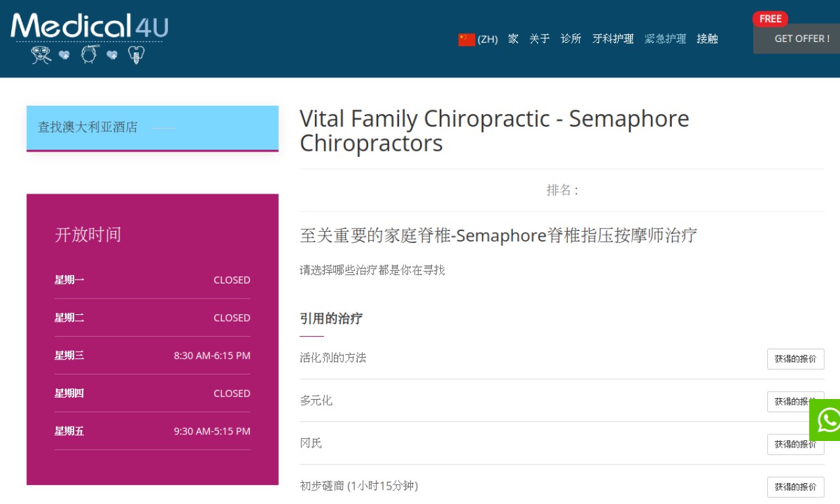The height and width of the screenshot is (504, 840).
Task: Click the 查找澳大利亚酒店 search panel
Action: tap(152, 127)
